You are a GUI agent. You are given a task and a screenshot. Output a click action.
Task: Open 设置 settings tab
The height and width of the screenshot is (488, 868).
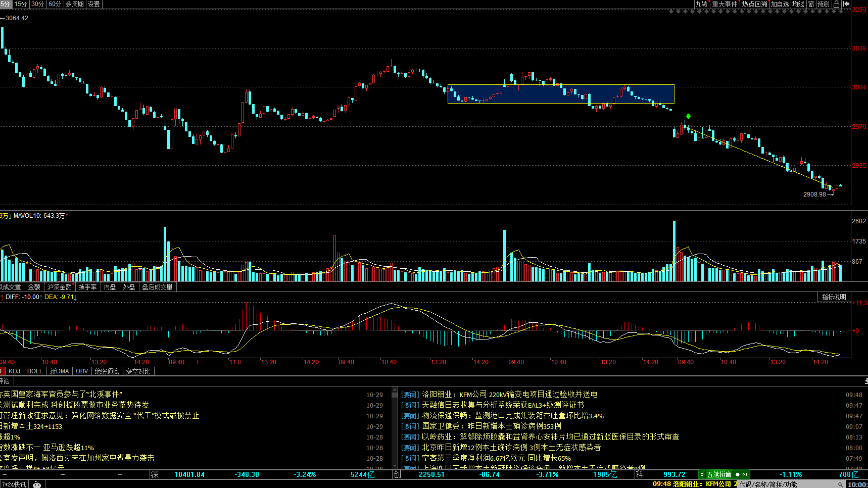click(x=93, y=4)
